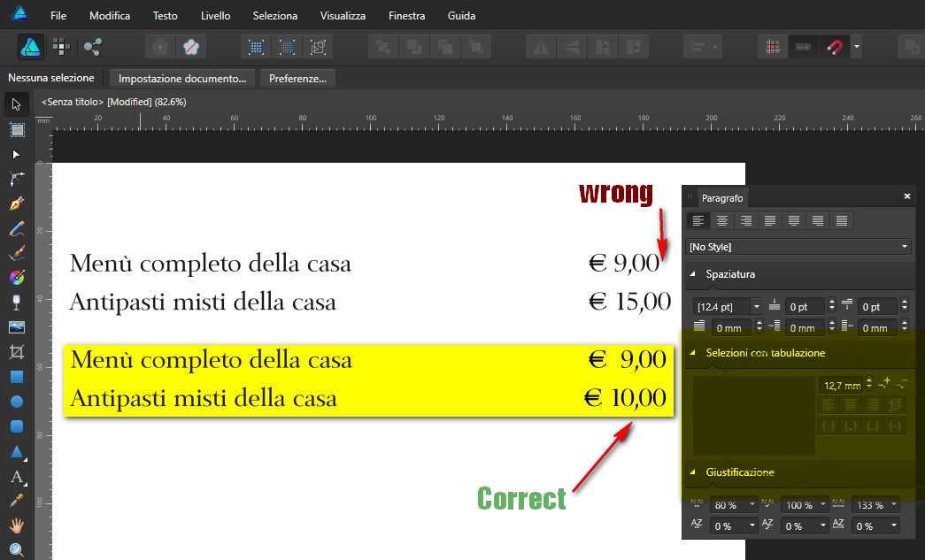Toggle the show grid toolbar icon
The image size is (925, 560).
(x=773, y=47)
